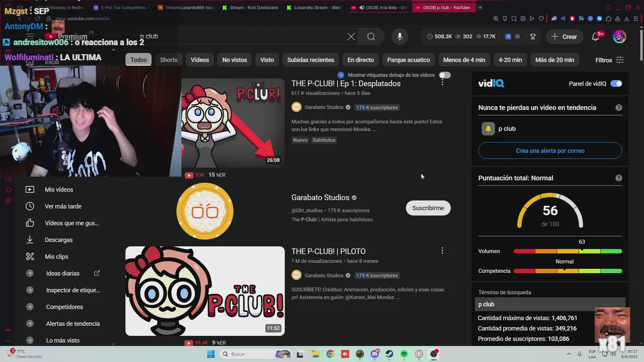Open THE P-CLUB PILOTO video title
Image resolution: width=644 pixels, height=362 pixels.
(x=329, y=251)
